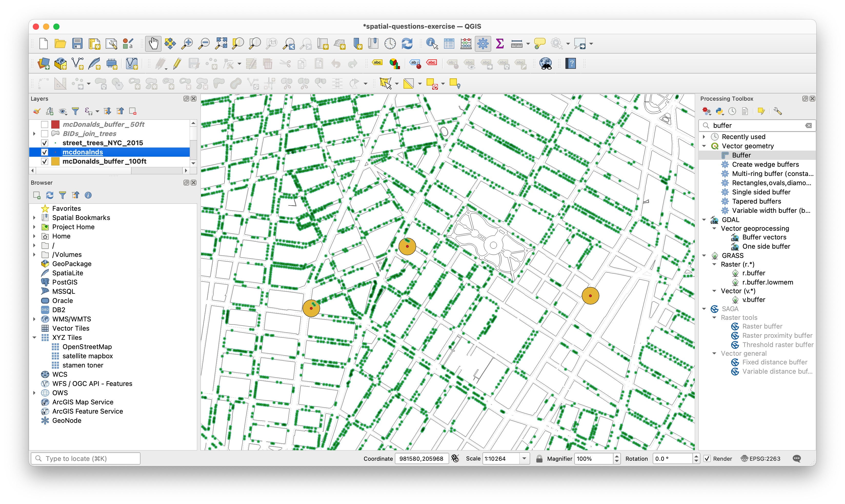Toggle the Render checkbox in status bar
This screenshot has width=845, height=504.
click(707, 458)
